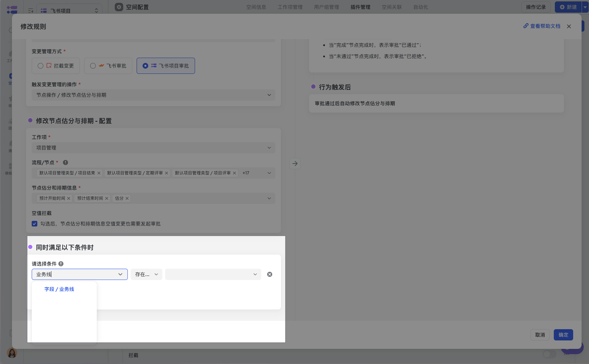
Task: Select the 飞书审批 radio option
Action: pyautogui.click(x=108, y=66)
